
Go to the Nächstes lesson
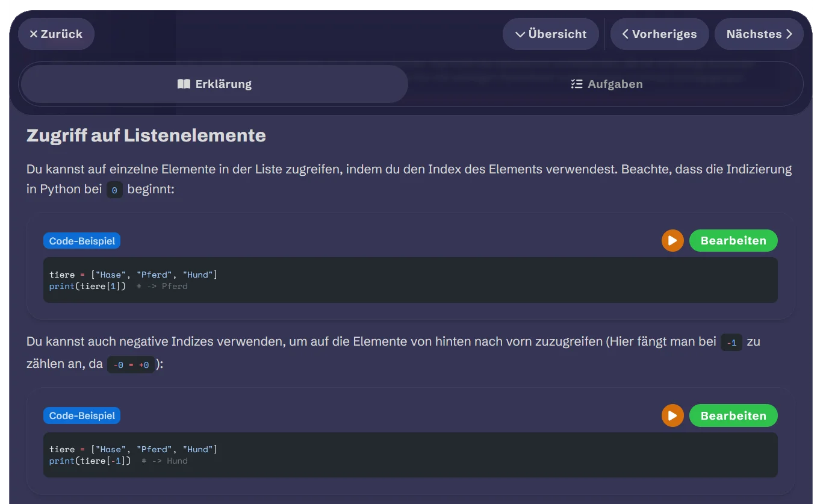759,34
